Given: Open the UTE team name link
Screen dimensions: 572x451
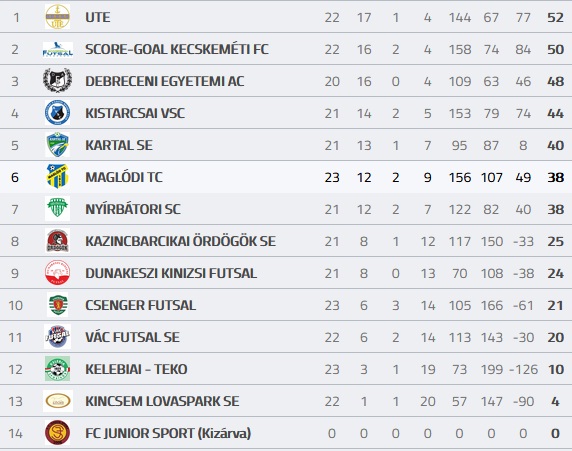Looking at the screenshot, I should click(x=97, y=18).
